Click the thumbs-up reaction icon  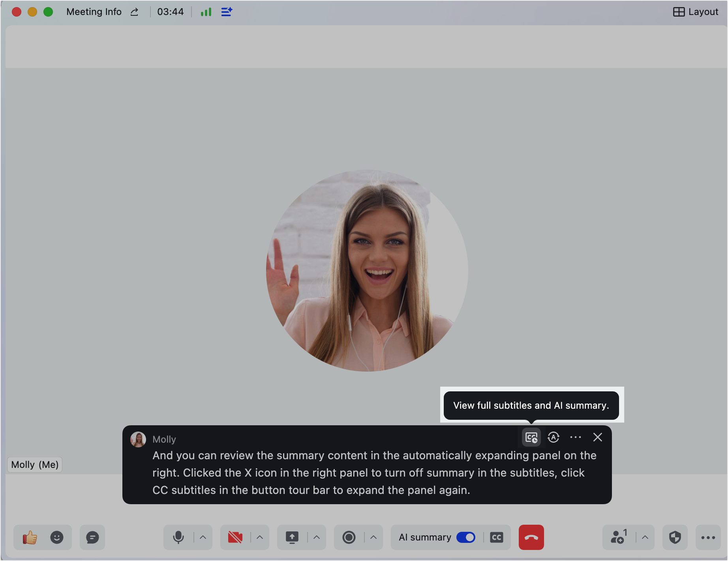pyautogui.click(x=30, y=537)
